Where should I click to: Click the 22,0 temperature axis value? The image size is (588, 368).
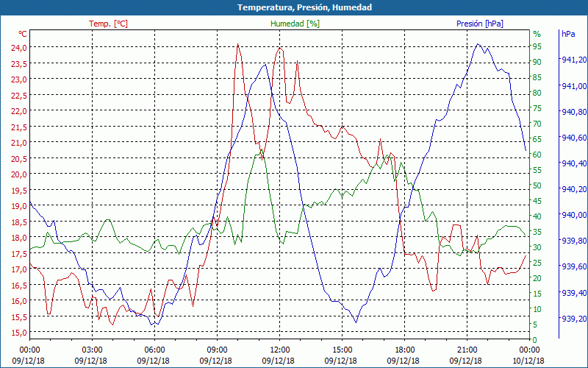click(19, 111)
